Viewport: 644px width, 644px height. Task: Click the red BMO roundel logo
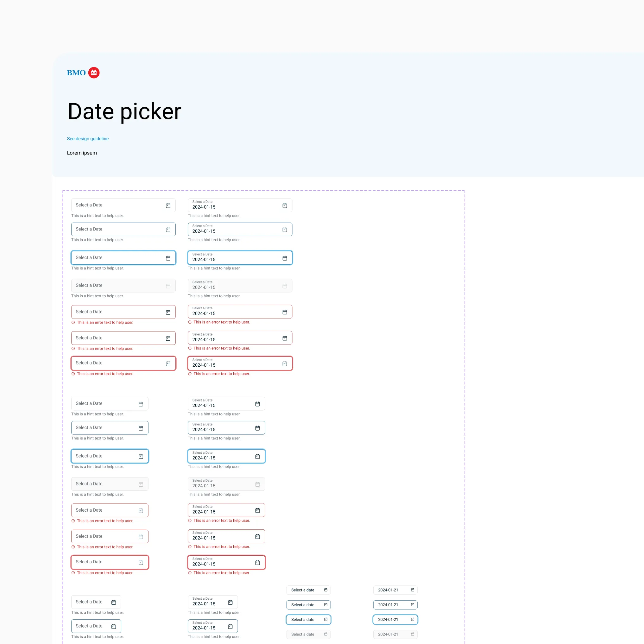(94, 73)
